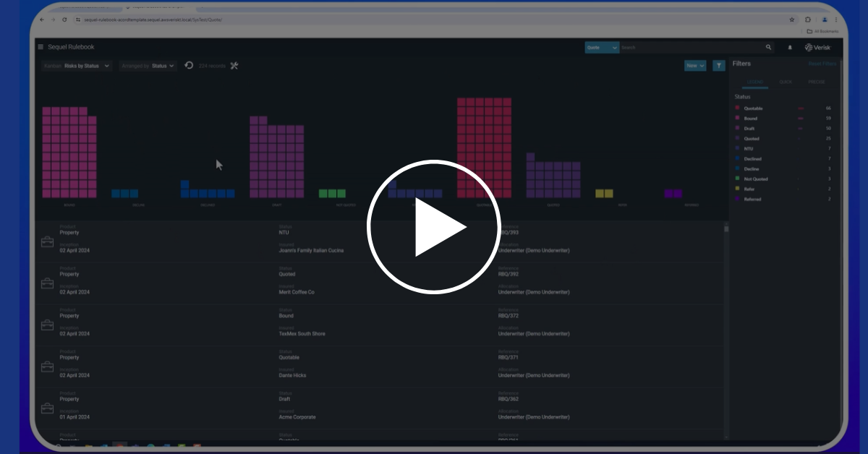Click the Reset Filters link
Image resolution: width=868 pixels, height=454 pixels.
click(822, 64)
